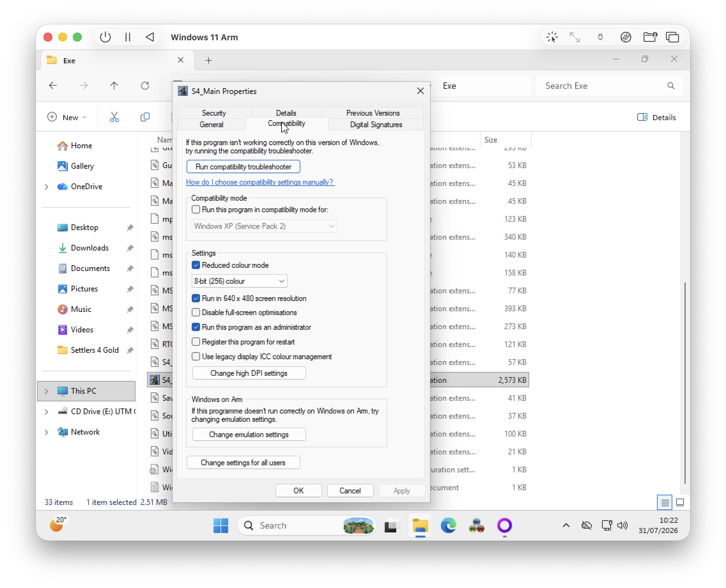Open the 8-bit (256) colour dropdown
Image resolution: width=726 pixels, height=588 pixels.
[x=239, y=281]
